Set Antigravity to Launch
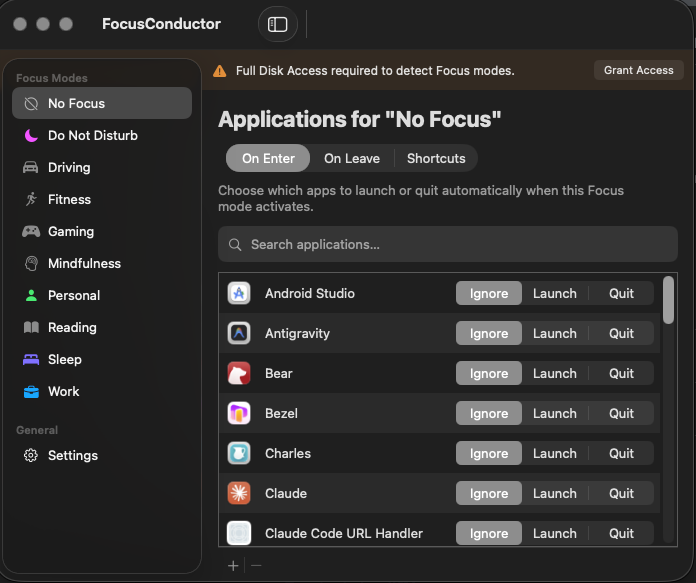The image size is (696, 583). [x=555, y=333]
